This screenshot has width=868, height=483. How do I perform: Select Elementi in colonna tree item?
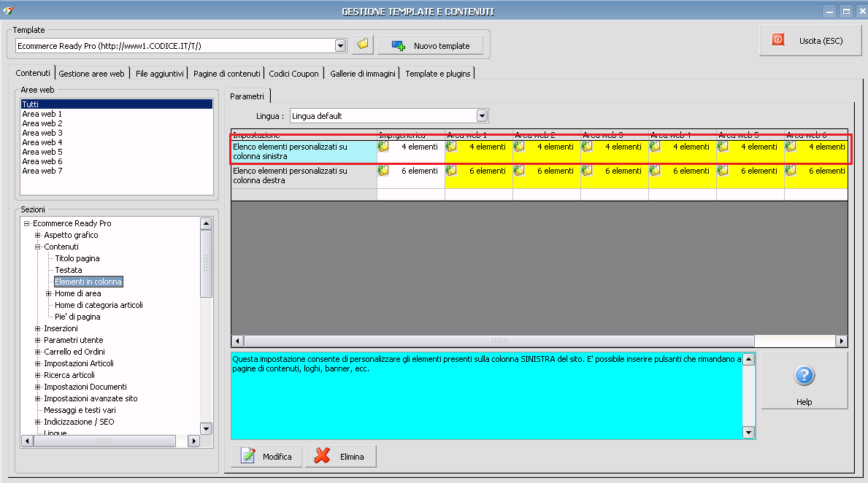tap(88, 282)
